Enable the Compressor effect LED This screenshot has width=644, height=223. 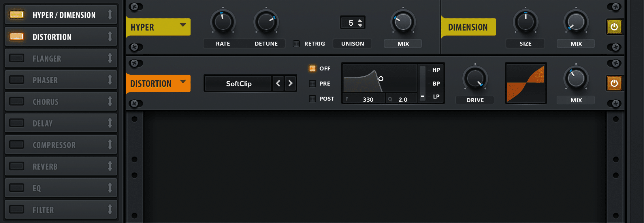pyautogui.click(x=17, y=145)
